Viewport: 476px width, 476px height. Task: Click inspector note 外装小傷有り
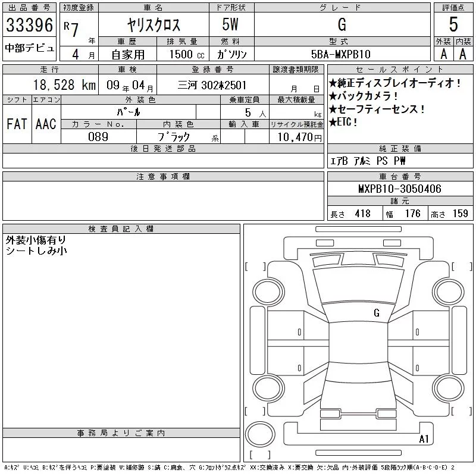coord(36,240)
